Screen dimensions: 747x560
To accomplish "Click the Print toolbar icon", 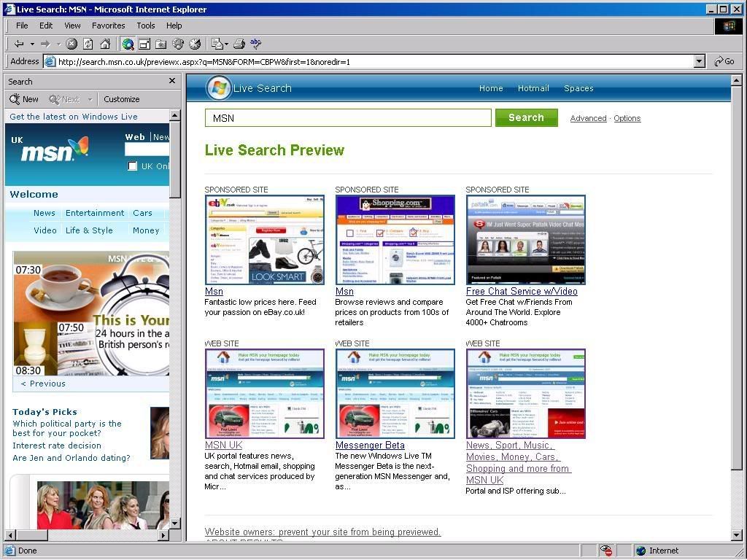I will pos(239,44).
